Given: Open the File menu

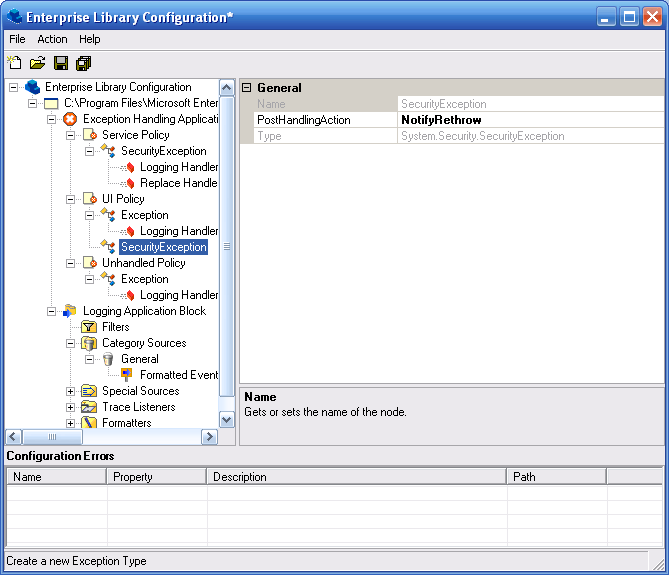Looking at the screenshot, I should 17,39.
